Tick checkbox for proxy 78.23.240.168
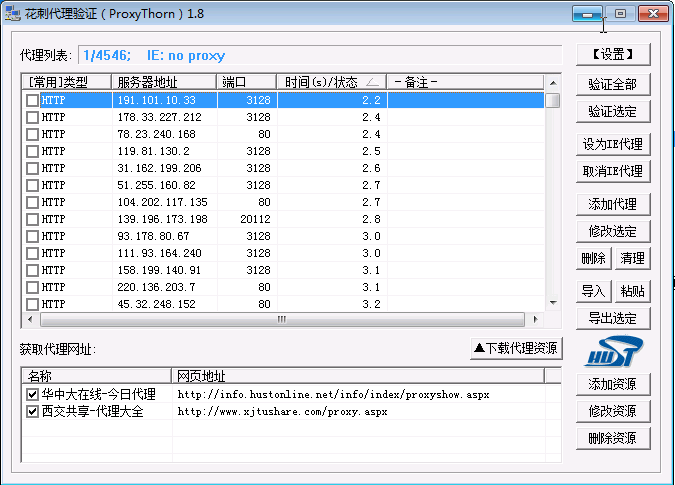Viewport: 675px width, 485px height. [x=32, y=134]
